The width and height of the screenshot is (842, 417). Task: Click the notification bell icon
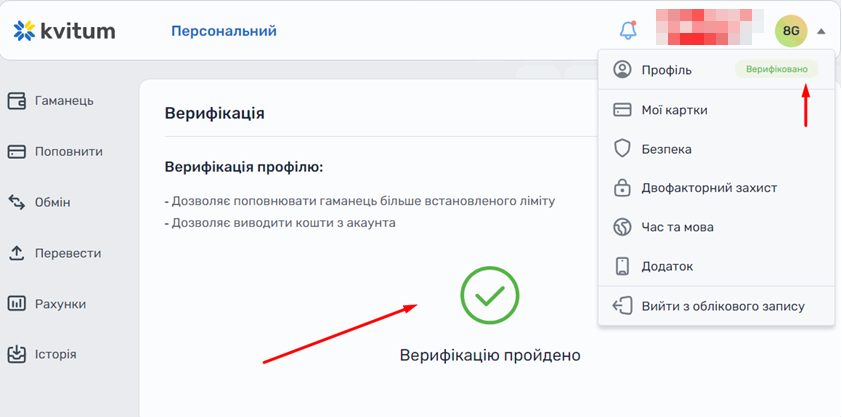tap(628, 31)
